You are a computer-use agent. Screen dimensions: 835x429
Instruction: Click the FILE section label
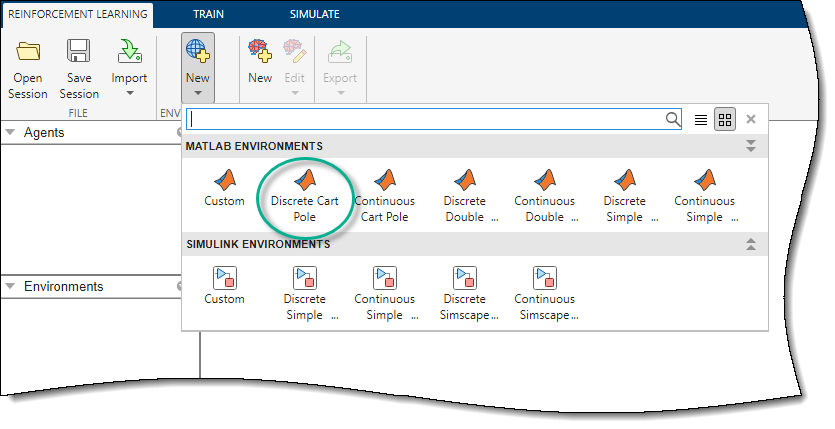(x=78, y=113)
